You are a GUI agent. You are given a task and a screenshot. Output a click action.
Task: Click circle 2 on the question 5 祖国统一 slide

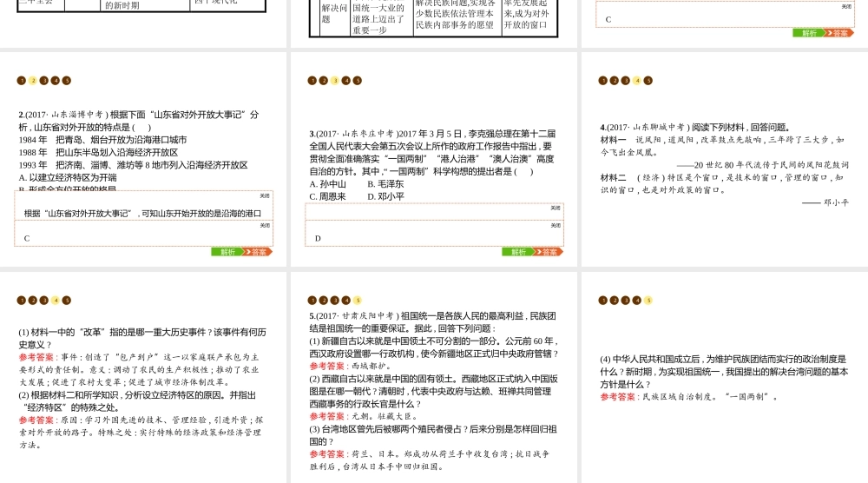[x=323, y=301]
